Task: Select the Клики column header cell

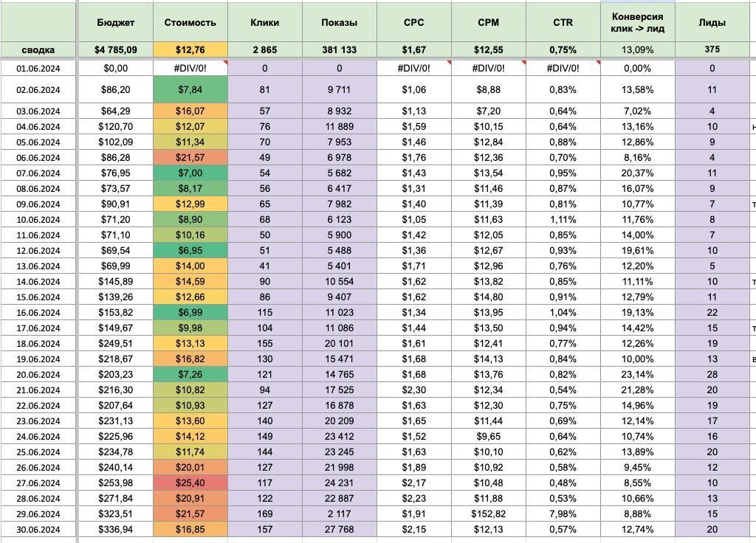Action: tap(265, 23)
